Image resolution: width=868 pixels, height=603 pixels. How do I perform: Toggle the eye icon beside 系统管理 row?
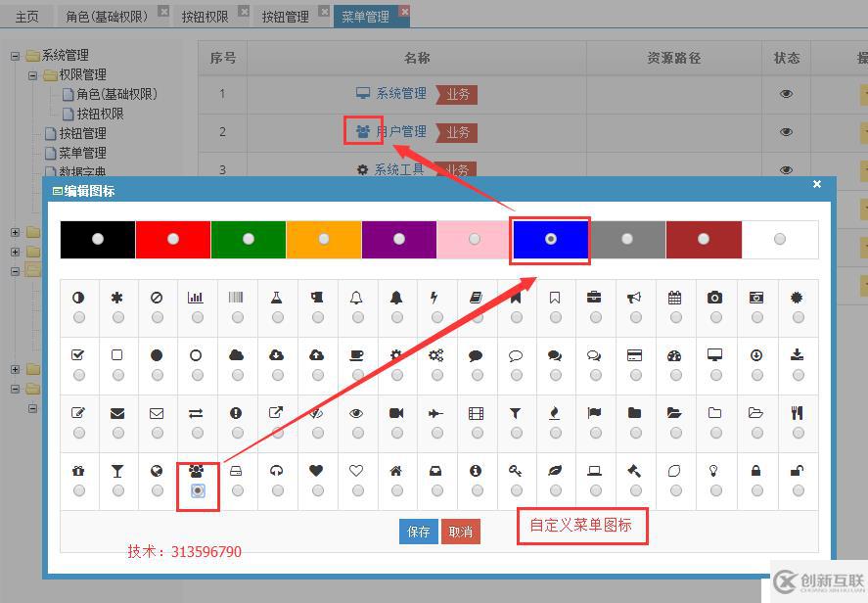coord(786,95)
